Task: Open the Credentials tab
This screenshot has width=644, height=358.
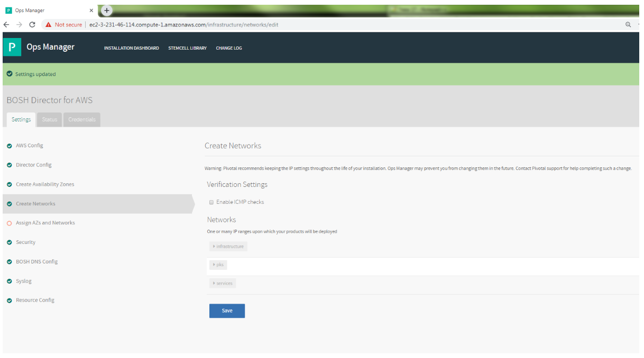Action: pos(82,120)
